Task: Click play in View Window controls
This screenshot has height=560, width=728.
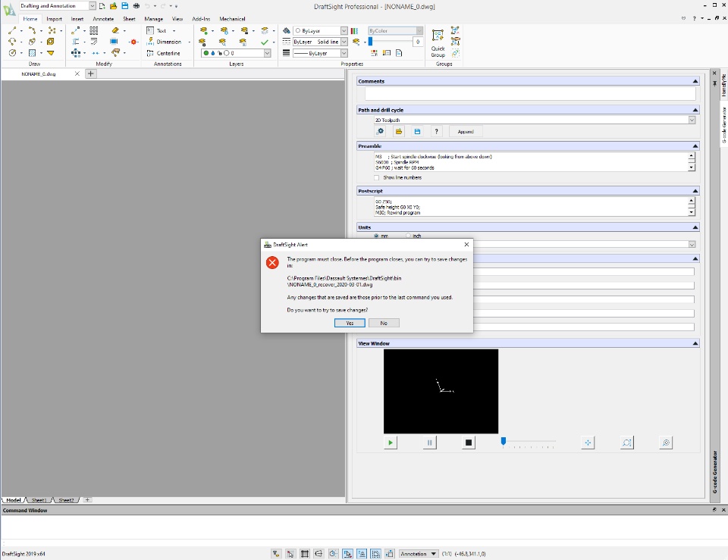Action: coord(391,443)
